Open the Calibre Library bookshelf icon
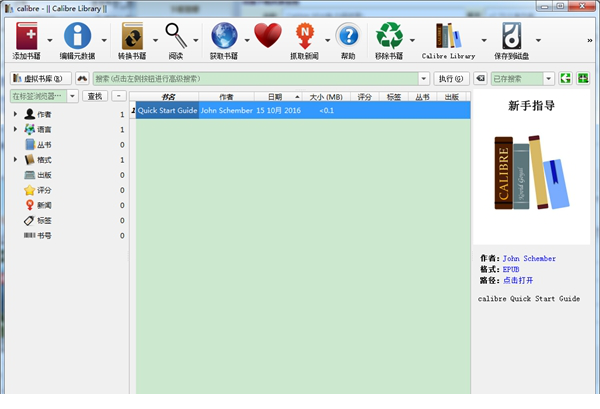Viewport: 600px width, 409px height. click(448, 36)
